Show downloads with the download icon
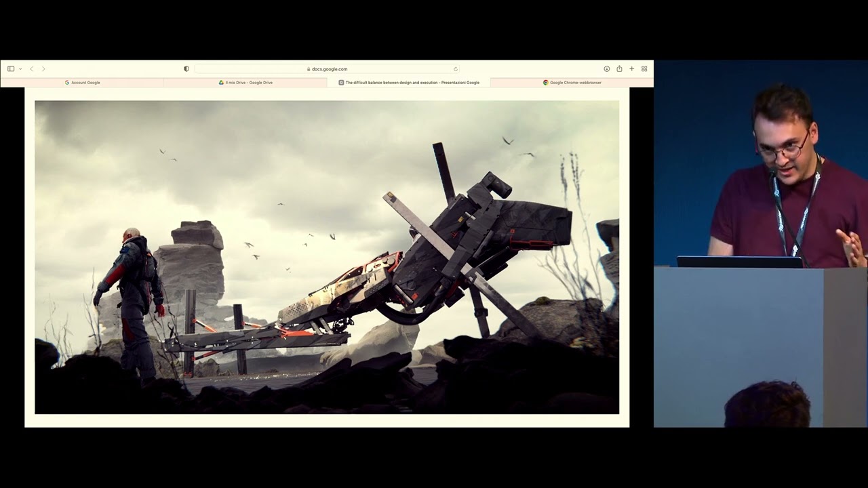The width and height of the screenshot is (868, 488). click(607, 68)
